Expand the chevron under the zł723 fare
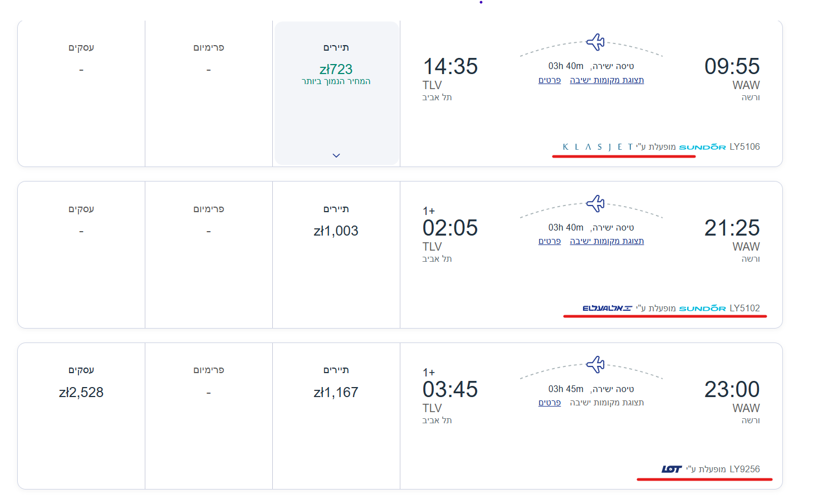833x504 pixels. 336,155
